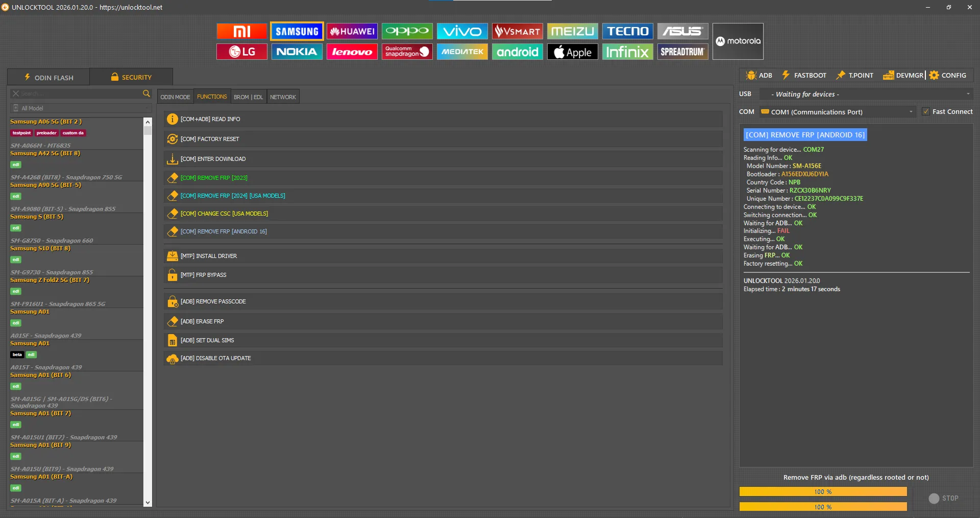Switch to the ODIN FLASH tab

coord(49,77)
